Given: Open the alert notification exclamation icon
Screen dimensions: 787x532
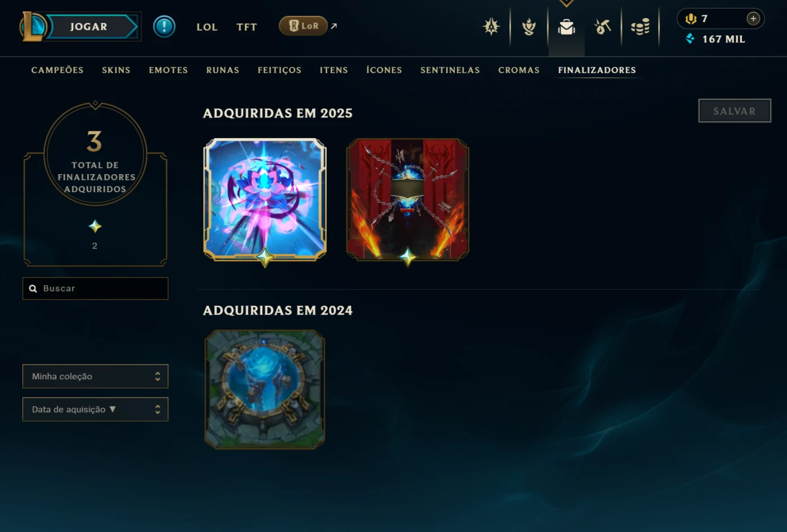Looking at the screenshot, I should point(164,26).
